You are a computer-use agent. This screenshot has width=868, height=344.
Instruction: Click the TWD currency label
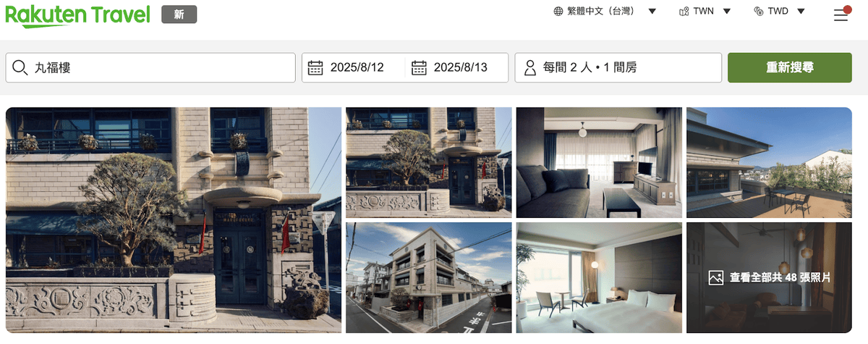tap(778, 11)
